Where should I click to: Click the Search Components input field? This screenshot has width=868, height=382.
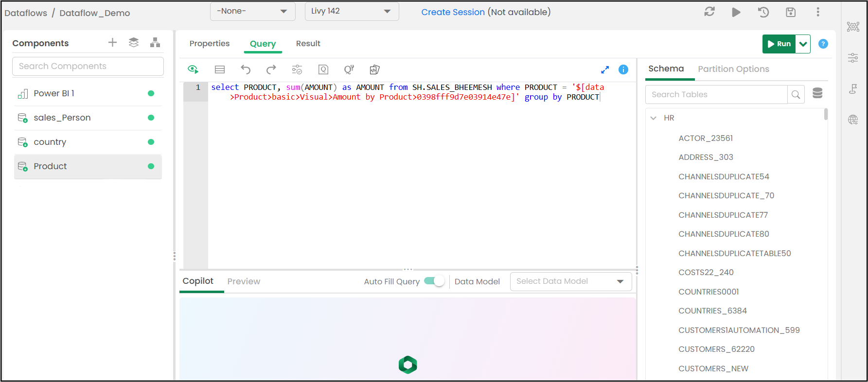pos(88,66)
